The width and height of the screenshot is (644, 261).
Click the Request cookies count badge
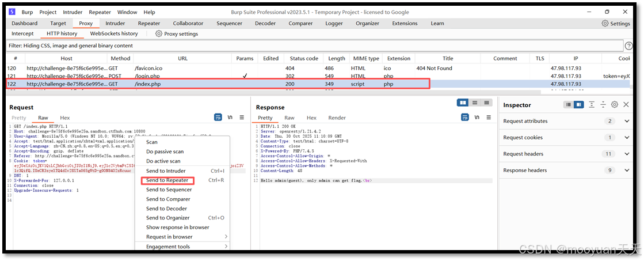pyautogui.click(x=610, y=138)
